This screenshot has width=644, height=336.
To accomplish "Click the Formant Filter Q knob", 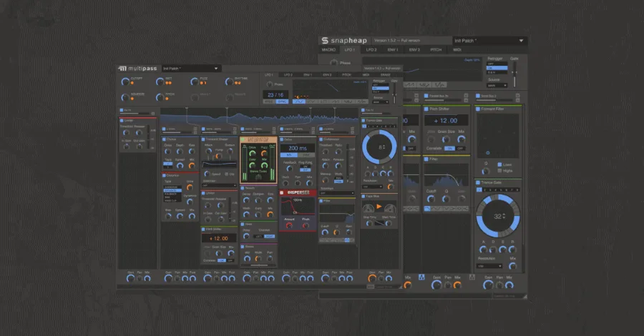I will 485,171.
